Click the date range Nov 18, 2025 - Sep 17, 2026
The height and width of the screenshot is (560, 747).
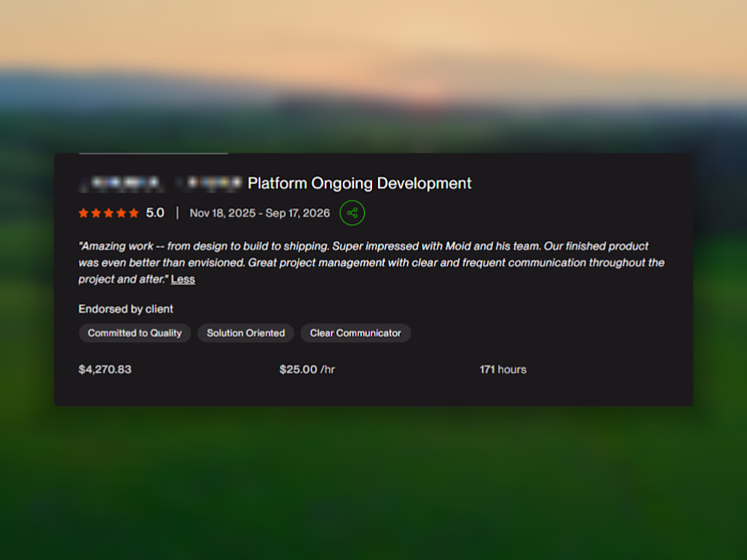coord(260,213)
